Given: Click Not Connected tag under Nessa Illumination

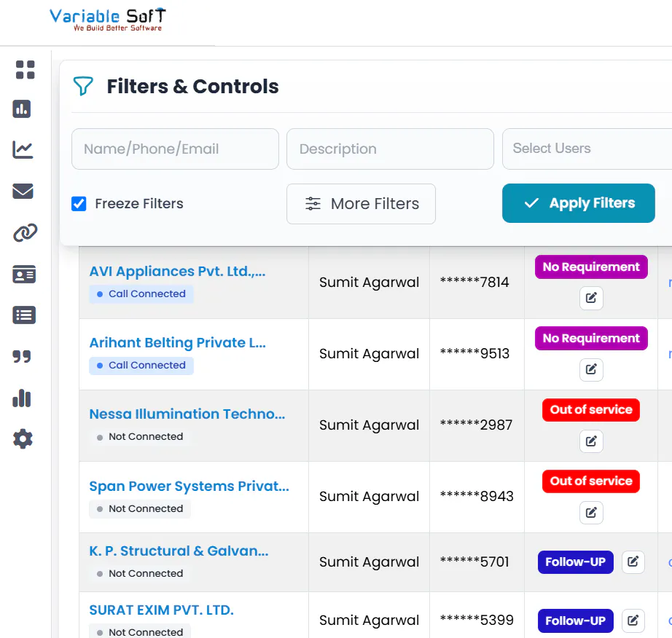Looking at the screenshot, I should pos(140,437).
